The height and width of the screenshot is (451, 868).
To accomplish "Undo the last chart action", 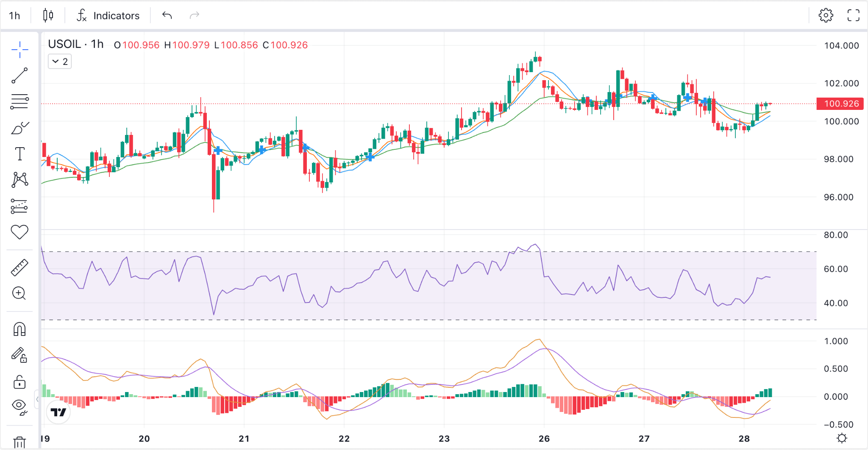I will click(167, 16).
